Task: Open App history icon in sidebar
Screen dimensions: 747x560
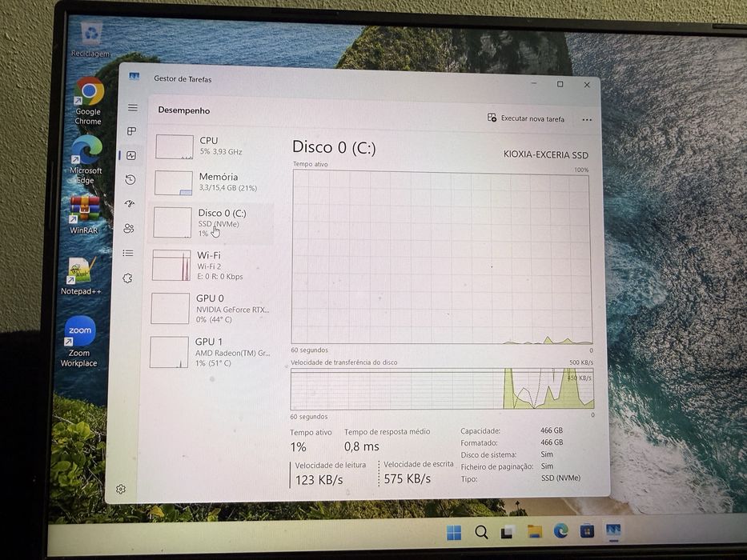Action: coord(131,179)
